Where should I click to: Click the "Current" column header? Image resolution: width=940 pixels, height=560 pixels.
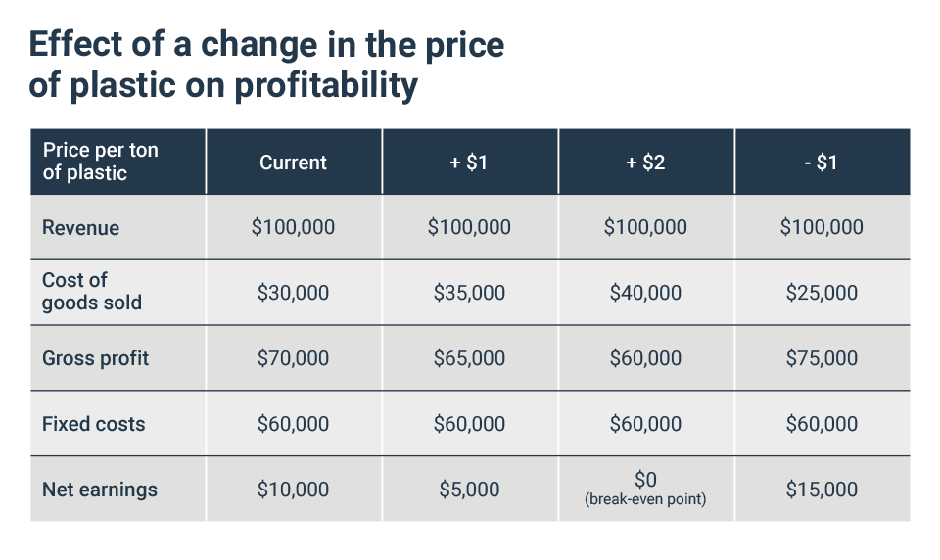pyautogui.click(x=293, y=163)
